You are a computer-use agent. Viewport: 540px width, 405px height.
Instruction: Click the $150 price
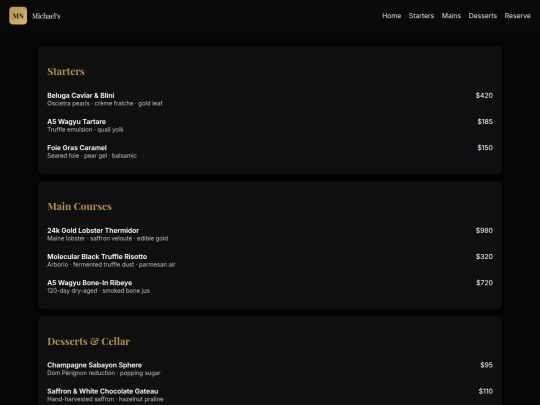[485, 148]
